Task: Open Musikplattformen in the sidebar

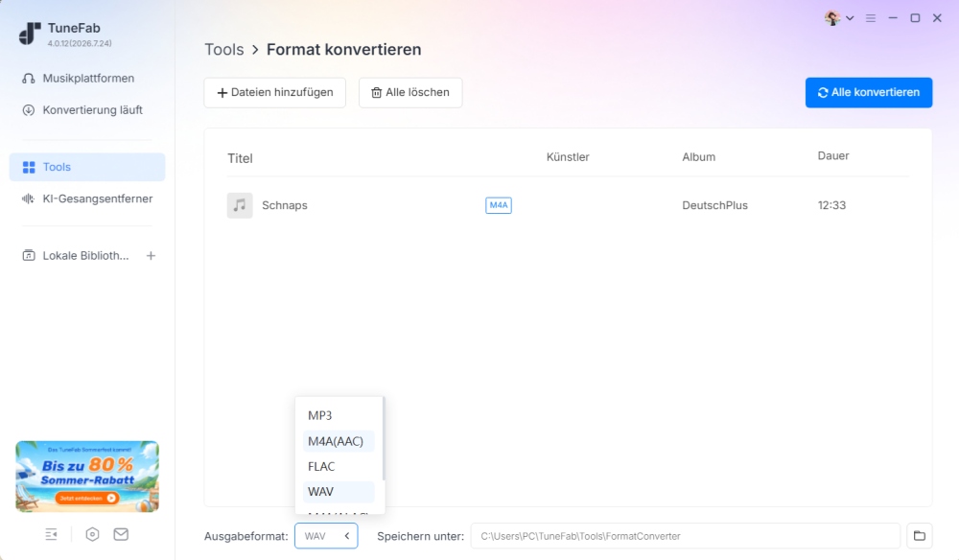Action: 87,79
